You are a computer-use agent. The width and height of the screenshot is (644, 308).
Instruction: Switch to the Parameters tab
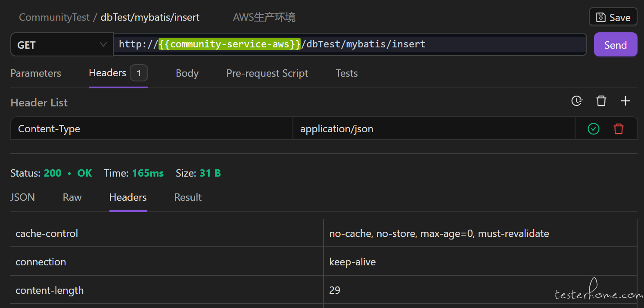coord(36,73)
